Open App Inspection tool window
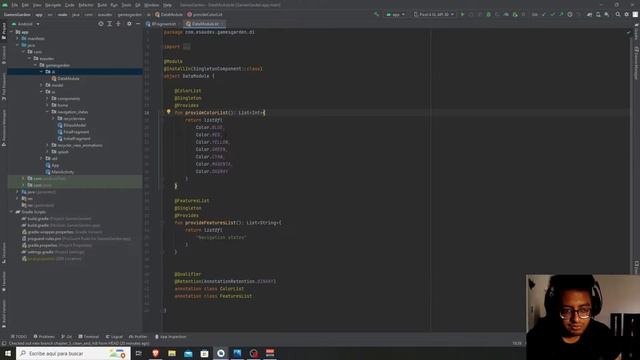This screenshot has height=360, width=640. point(171,337)
